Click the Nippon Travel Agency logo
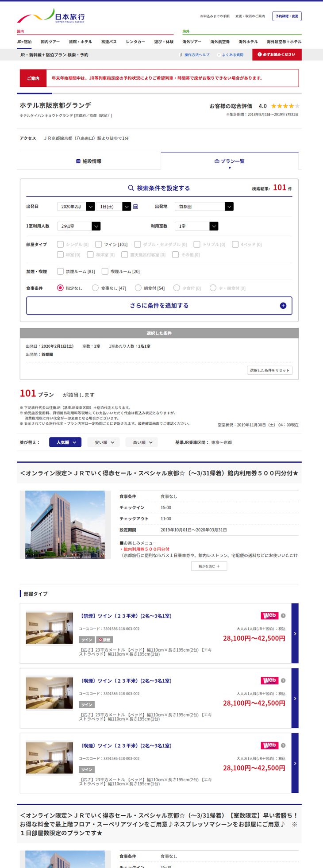Screen dimensions: 323x868 51,16
